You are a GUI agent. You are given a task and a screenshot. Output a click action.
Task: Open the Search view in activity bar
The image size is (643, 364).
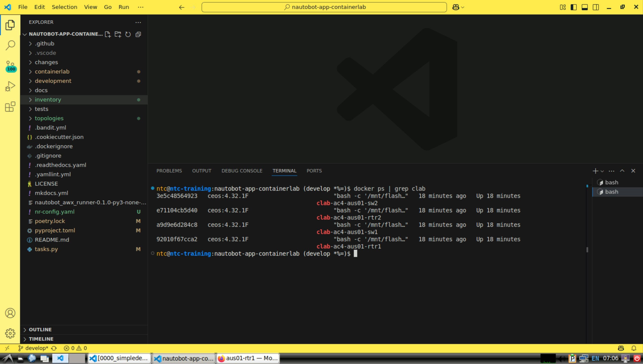click(x=10, y=45)
